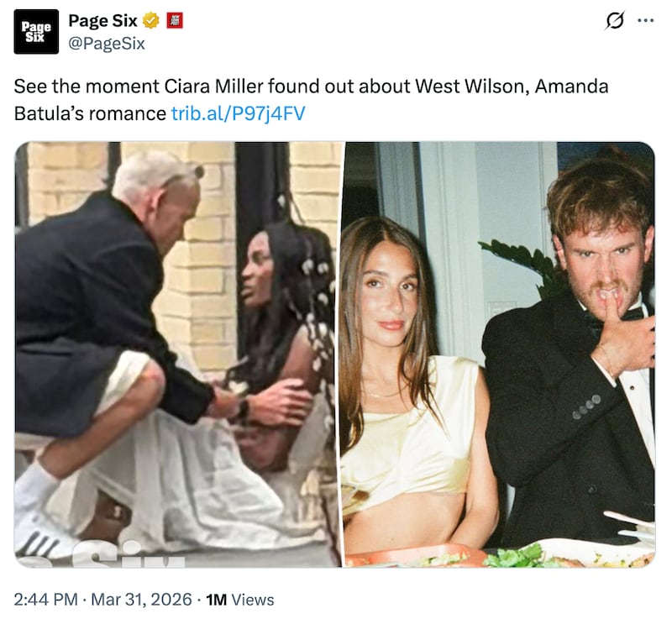Open the left photo with yellow brick wall
This screenshot has width=672, height=619.
[x=178, y=353]
